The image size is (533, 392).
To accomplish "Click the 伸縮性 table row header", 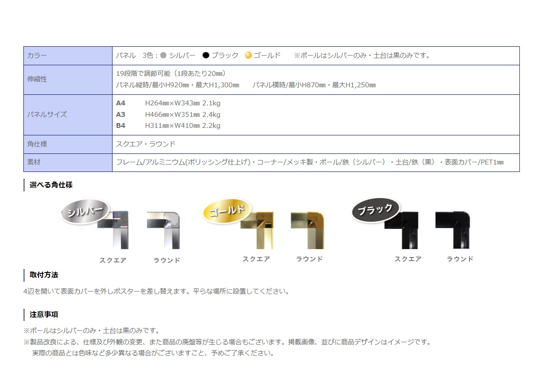I will pyautogui.click(x=68, y=79).
